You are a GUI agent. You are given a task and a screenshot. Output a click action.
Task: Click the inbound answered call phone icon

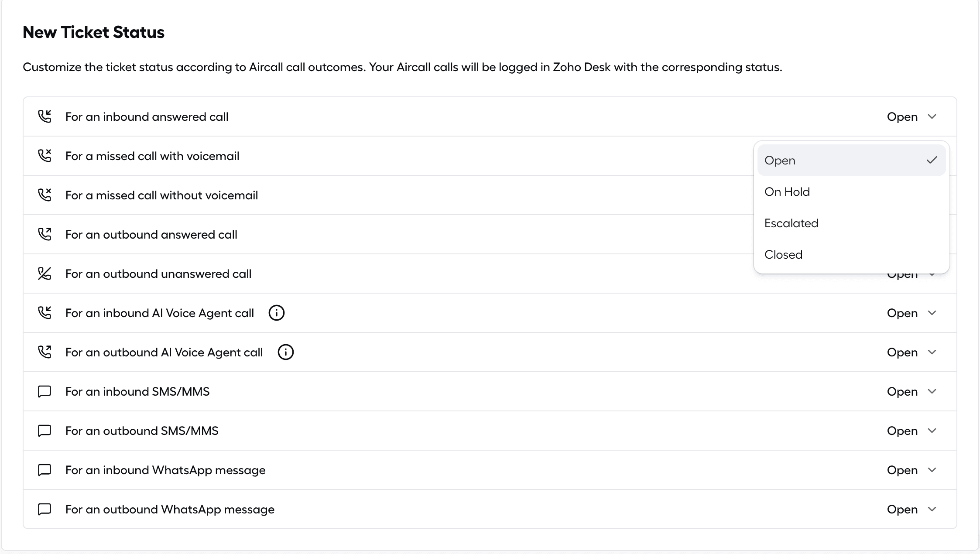coord(45,116)
